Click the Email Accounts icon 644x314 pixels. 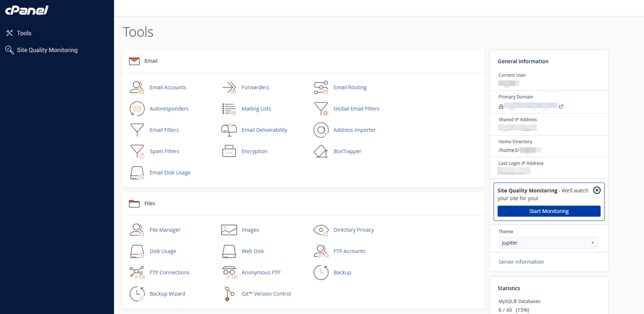pyautogui.click(x=136, y=87)
